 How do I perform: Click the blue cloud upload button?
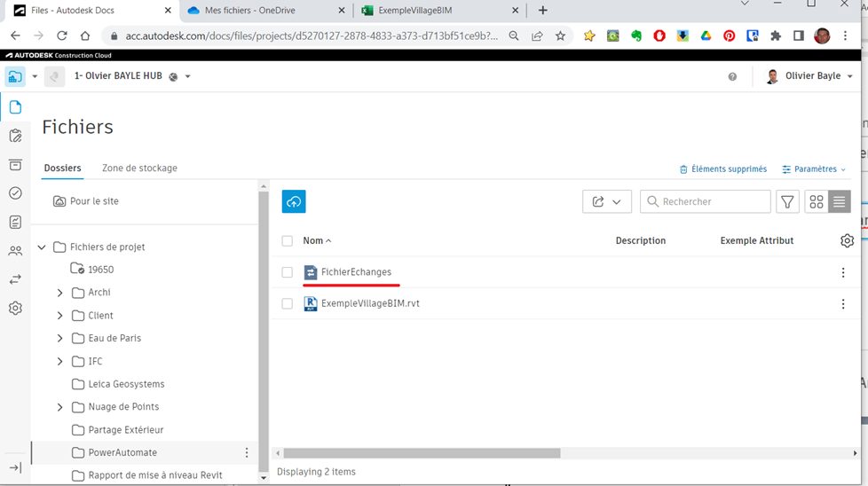[x=294, y=201]
